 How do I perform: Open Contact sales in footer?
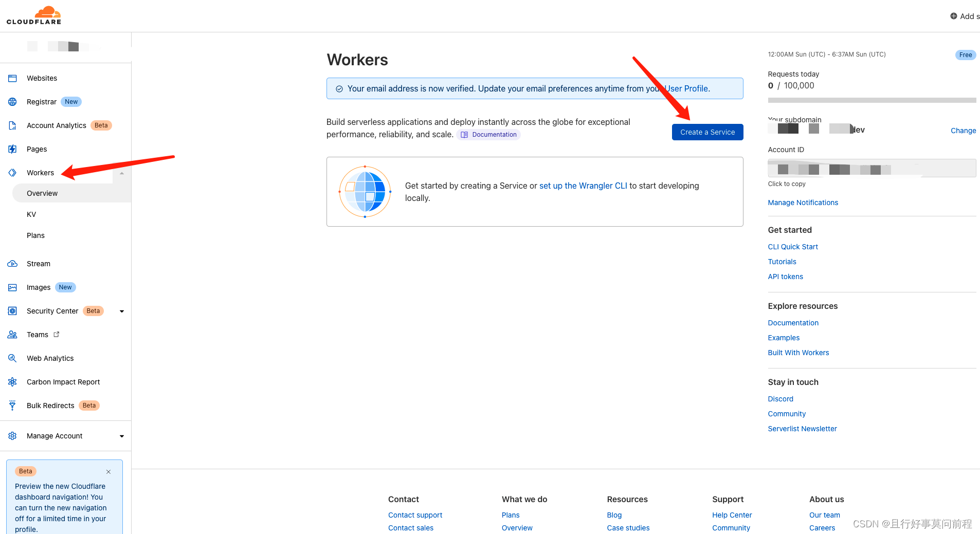click(x=411, y=528)
